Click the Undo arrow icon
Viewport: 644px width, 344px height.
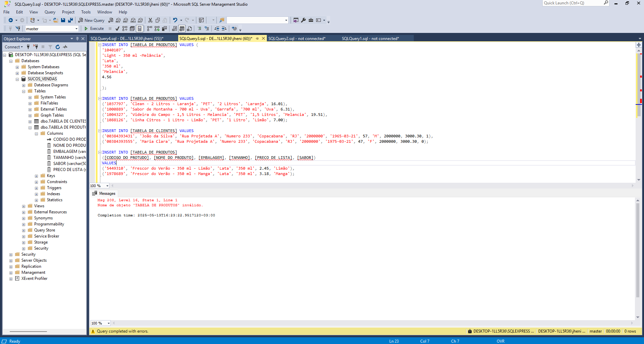[175, 20]
